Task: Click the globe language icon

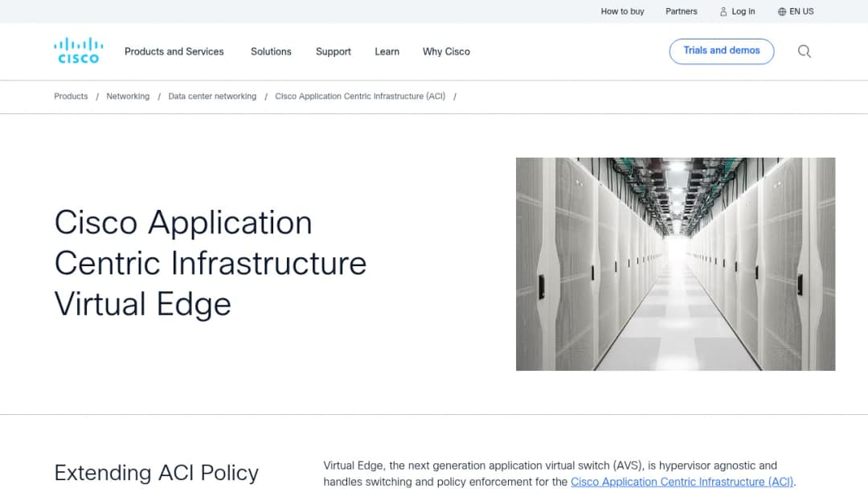Action: [x=782, y=11]
